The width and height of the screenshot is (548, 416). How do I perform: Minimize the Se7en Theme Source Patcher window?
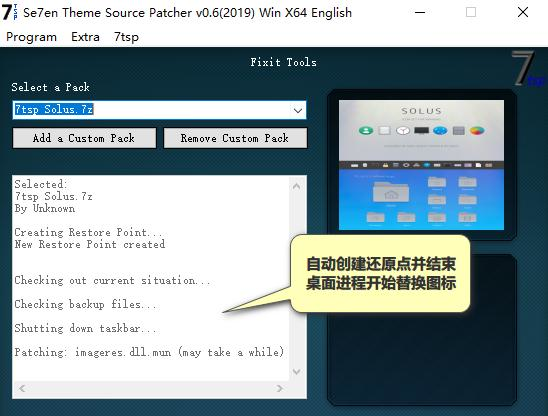pos(420,13)
